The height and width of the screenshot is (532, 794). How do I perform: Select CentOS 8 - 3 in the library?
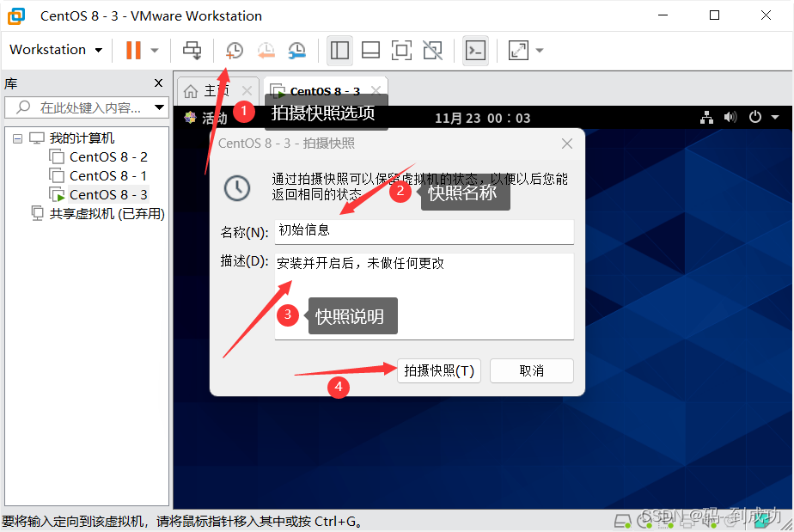tap(108, 194)
